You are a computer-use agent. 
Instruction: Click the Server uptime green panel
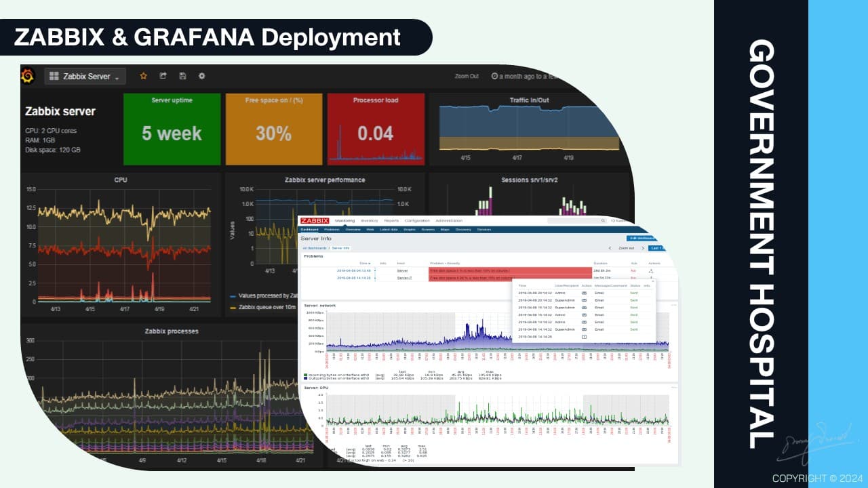coord(172,129)
